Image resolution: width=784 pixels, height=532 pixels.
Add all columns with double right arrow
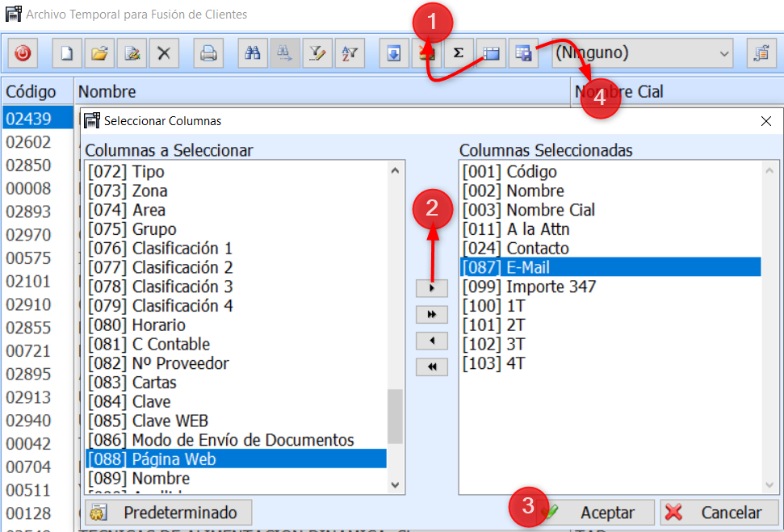tap(432, 314)
